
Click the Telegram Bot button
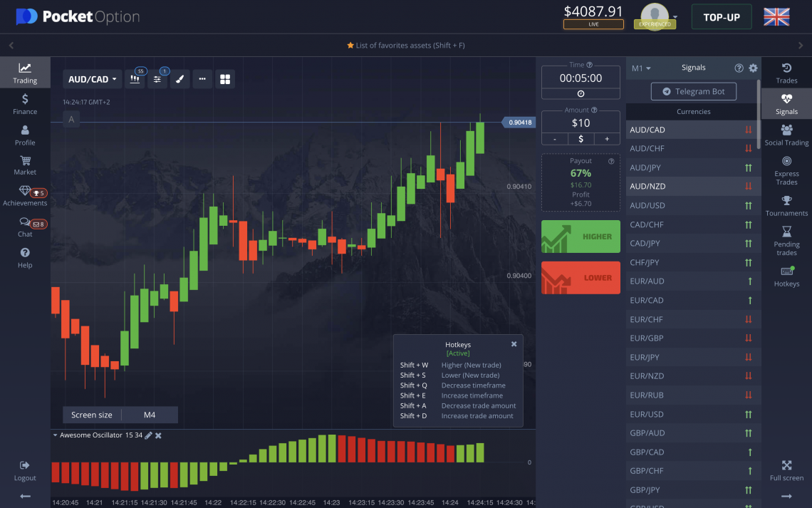pyautogui.click(x=693, y=91)
